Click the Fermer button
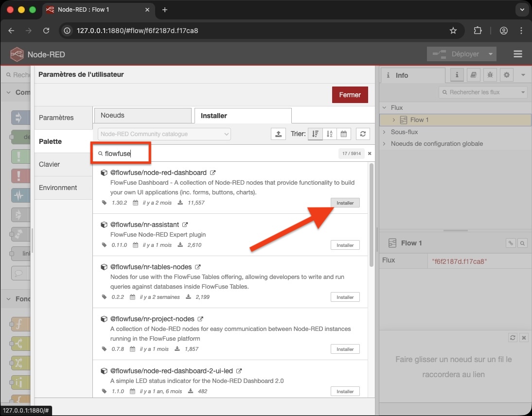 [350, 95]
